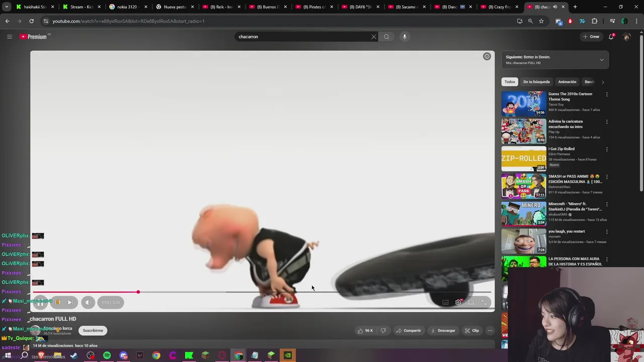Image resolution: width=644 pixels, height=362 pixels.
Task: Show more filter chips with arrow
Action: click(602, 82)
